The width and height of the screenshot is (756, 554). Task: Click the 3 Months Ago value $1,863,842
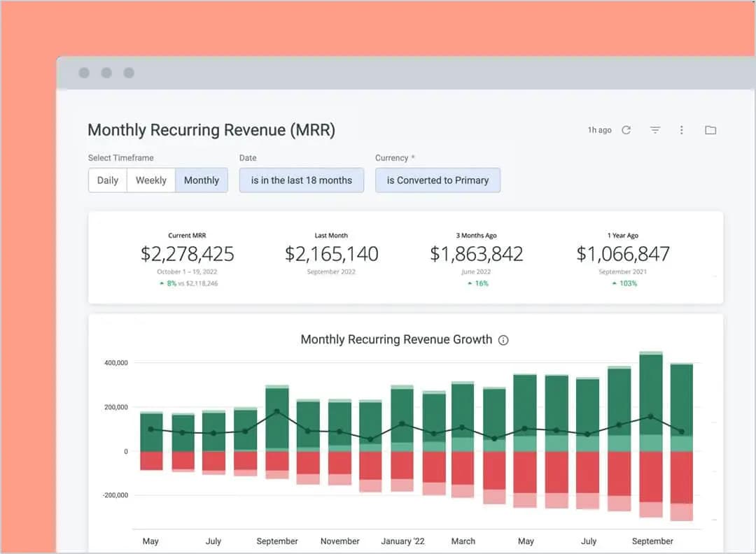(477, 254)
